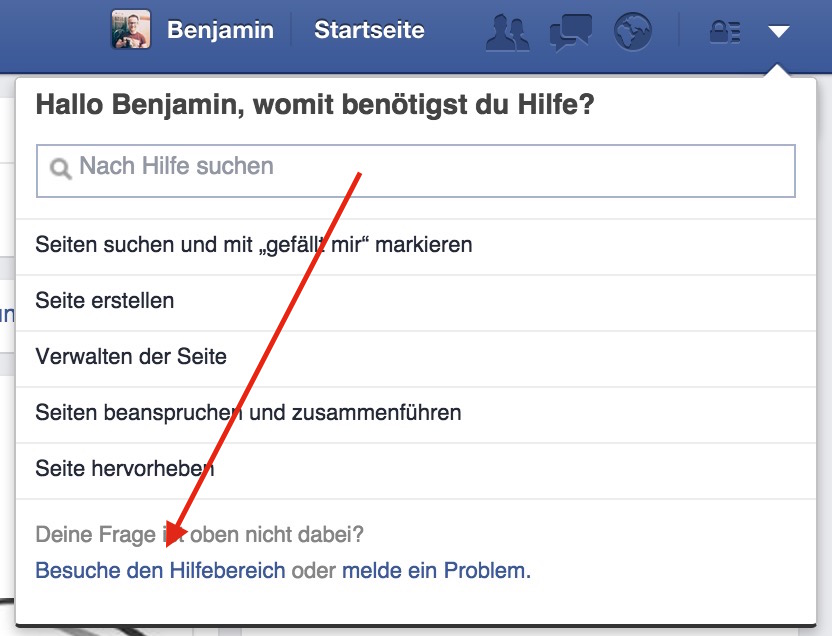This screenshot has width=832, height=636.
Task: Open the privacy shortcuts lock icon
Action: click(724, 32)
